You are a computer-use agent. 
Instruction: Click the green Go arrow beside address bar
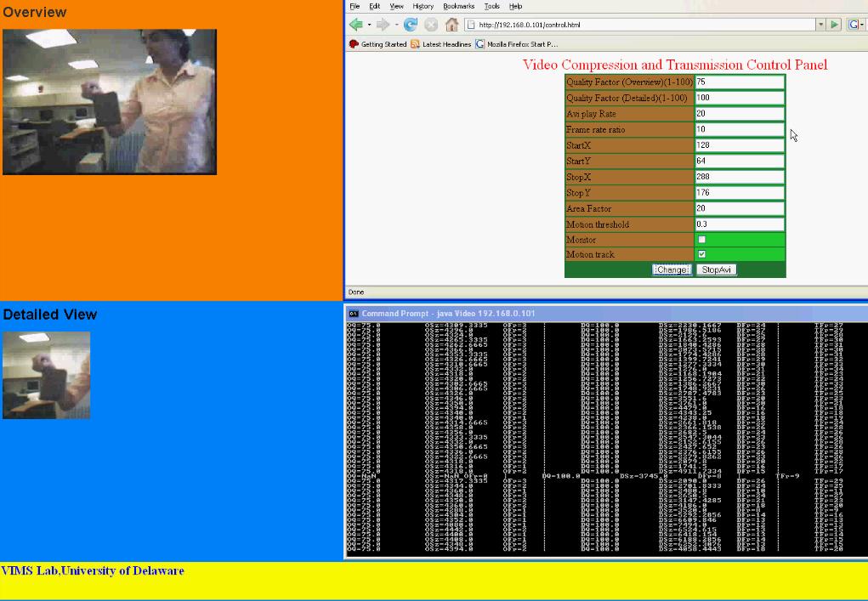click(x=835, y=25)
